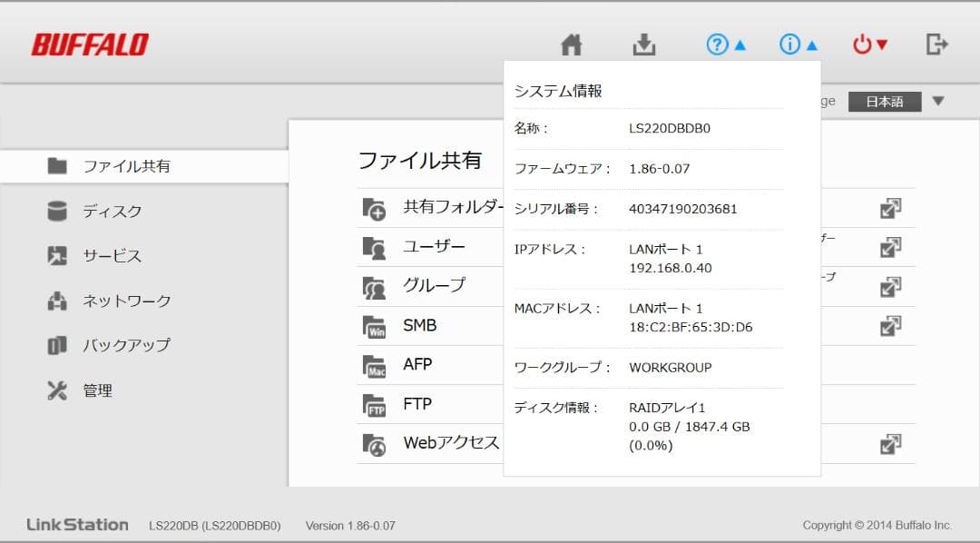
Task: Select firmware version 1.86-0.07 in popup
Action: tap(660, 168)
